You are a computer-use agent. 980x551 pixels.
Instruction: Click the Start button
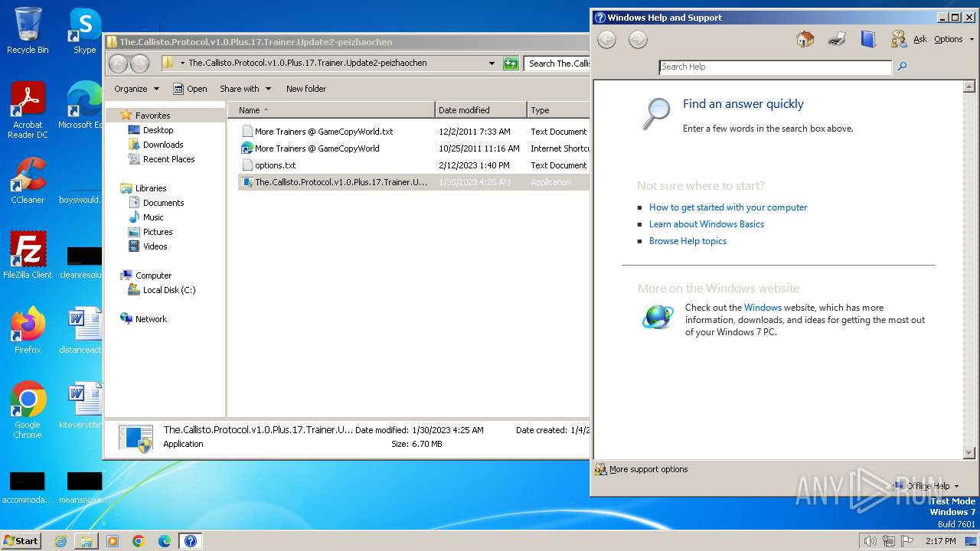click(21, 540)
